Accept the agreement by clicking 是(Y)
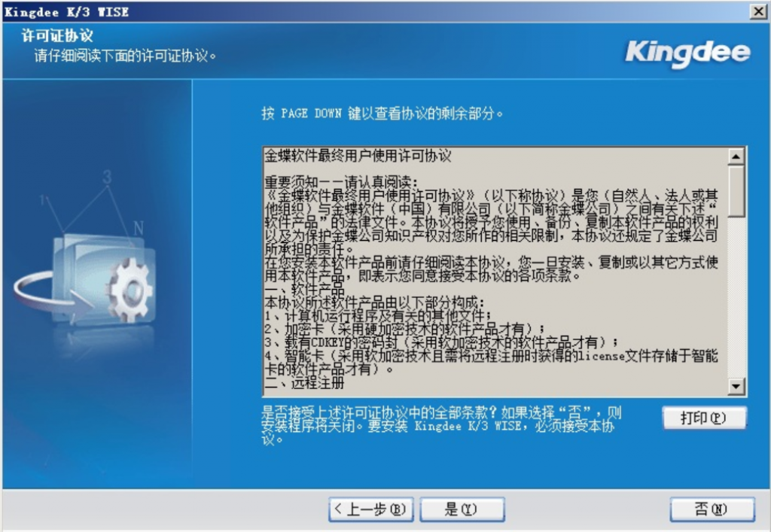This screenshot has width=771, height=532. [x=461, y=509]
